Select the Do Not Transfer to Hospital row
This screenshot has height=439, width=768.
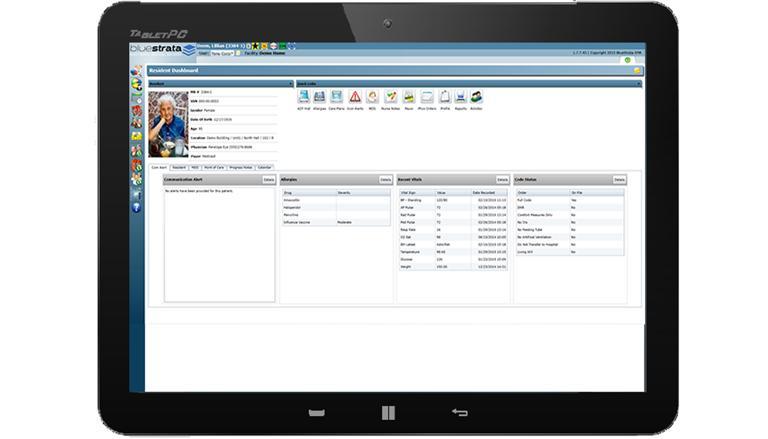coord(570,244)
